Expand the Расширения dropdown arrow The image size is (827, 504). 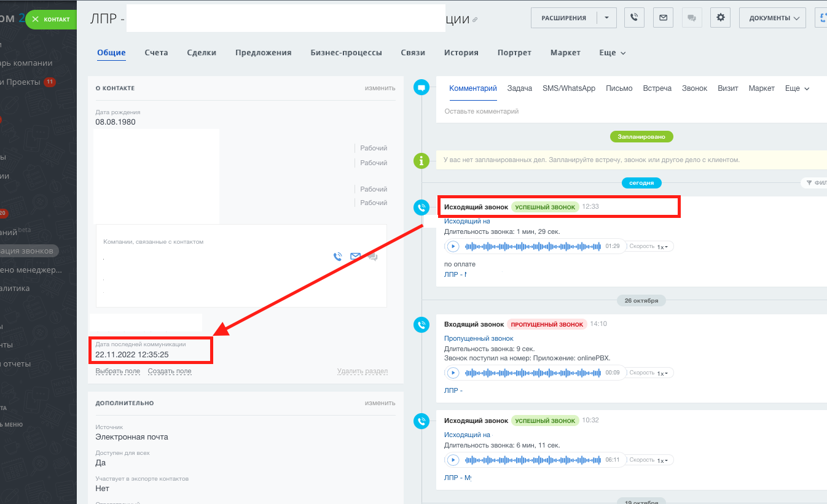click(606, 18)
